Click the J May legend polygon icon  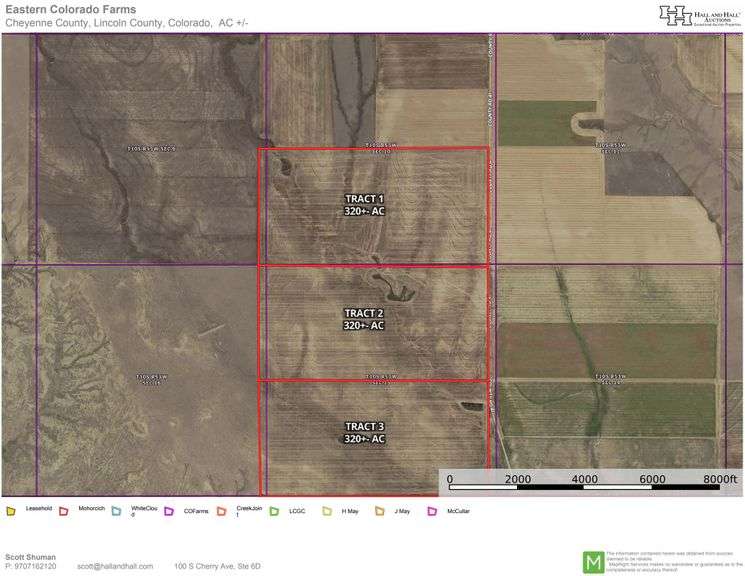pyautogui.click(x=380, y=511)
